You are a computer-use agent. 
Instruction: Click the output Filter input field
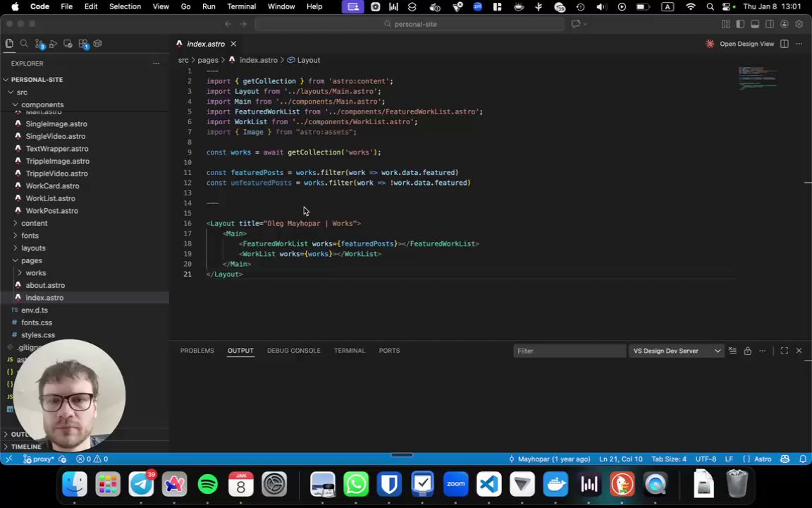(569, 351)
